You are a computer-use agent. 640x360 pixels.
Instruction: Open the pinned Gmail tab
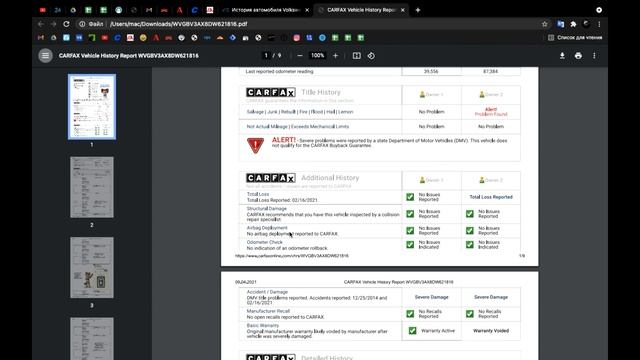tap(149, 10)
